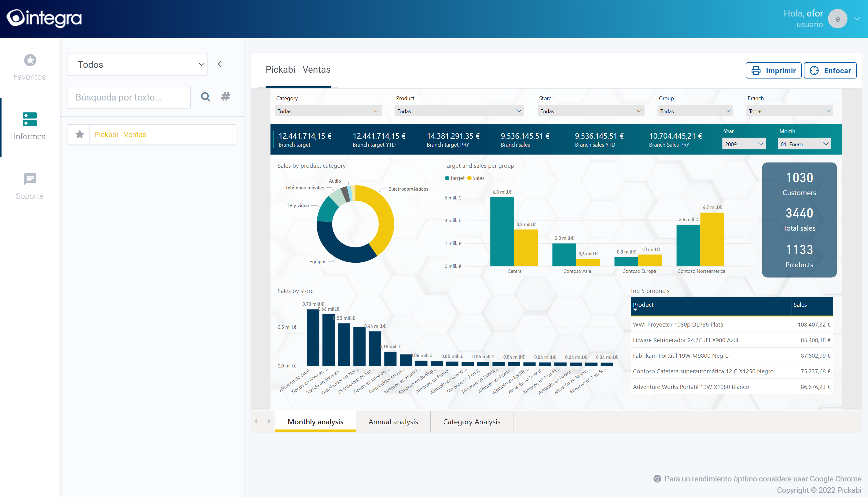The width and height of the screenshot is (868, 497).
Task: Select the 0,73 mill.€ store bar
Action: pos(313,337)
